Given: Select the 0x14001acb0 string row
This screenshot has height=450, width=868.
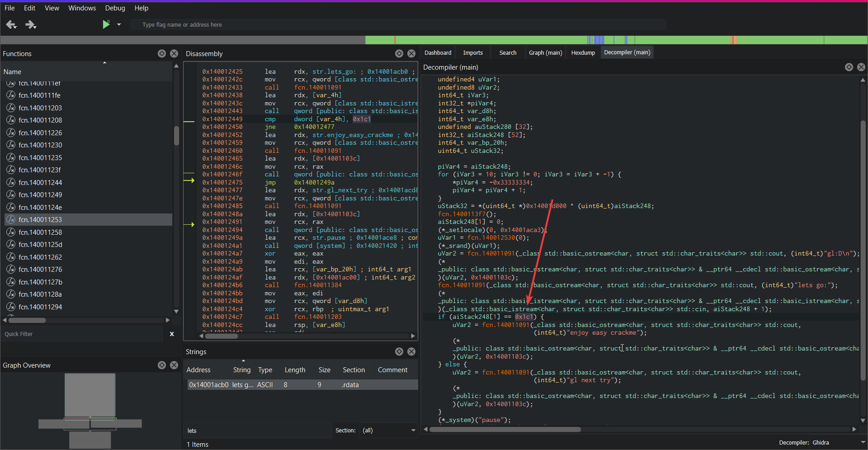Looking at the screenshot, I should (x=302, y=384).
